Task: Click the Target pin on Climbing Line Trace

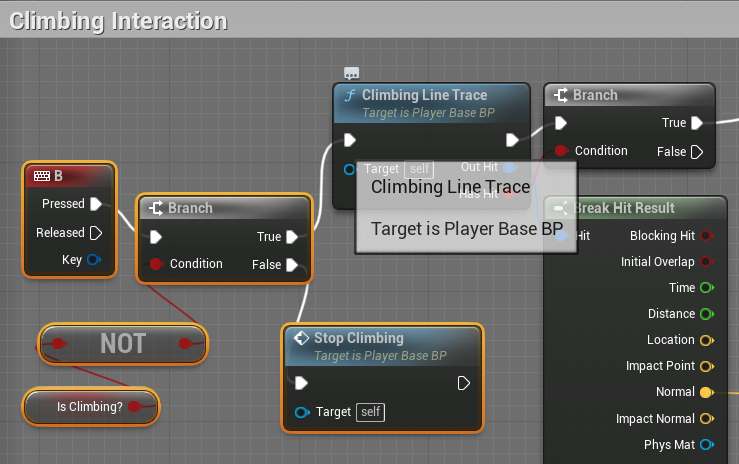Action: (349, 169)
